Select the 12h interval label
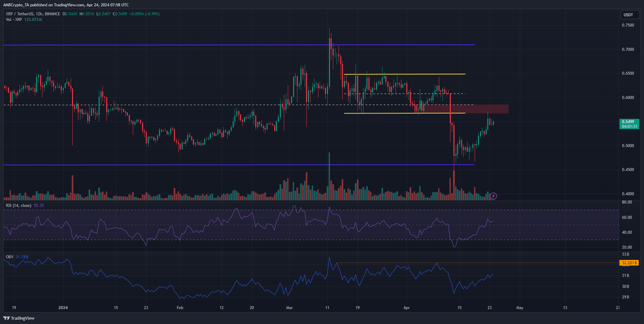This screenshot has width=644, height=324. point(39,14)
